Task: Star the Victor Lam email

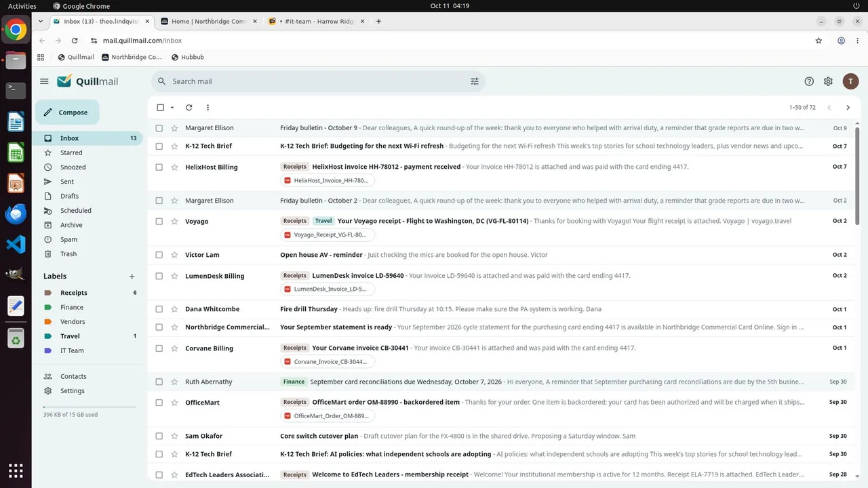Action: click(174, 255)
